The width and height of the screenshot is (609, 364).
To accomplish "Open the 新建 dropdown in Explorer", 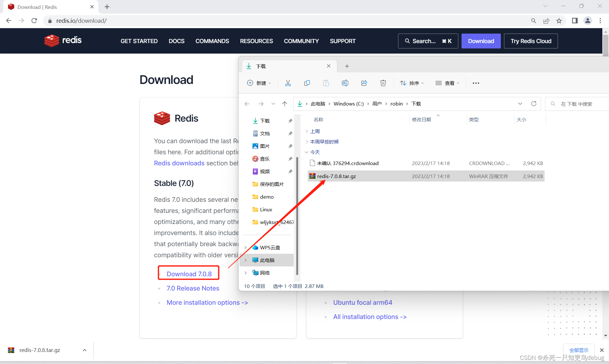I will point(259,83).
